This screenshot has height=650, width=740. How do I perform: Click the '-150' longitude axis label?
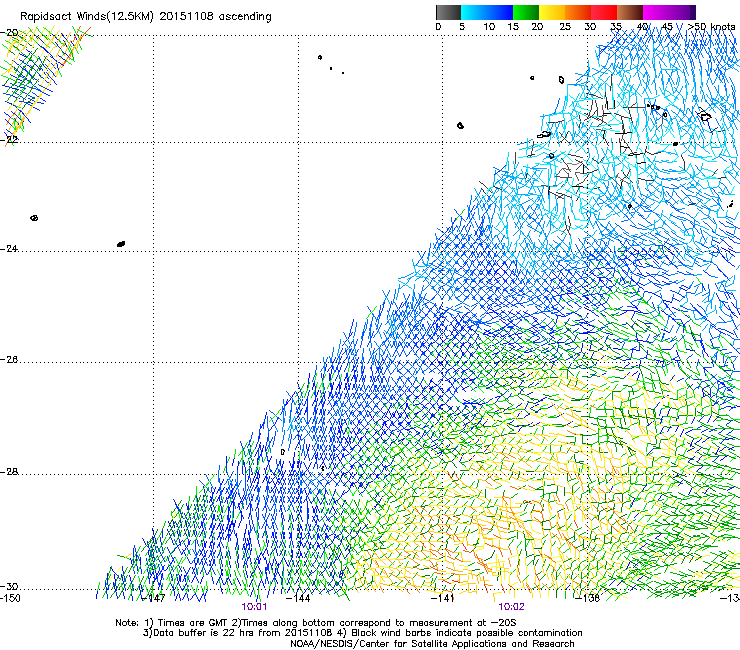click(10, 598)
